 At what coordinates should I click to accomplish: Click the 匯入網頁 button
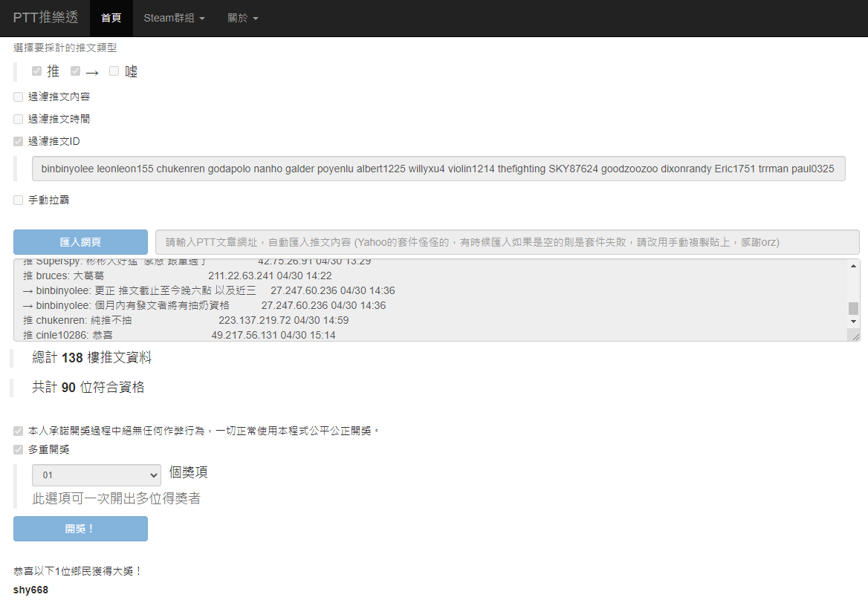[80, 242]
